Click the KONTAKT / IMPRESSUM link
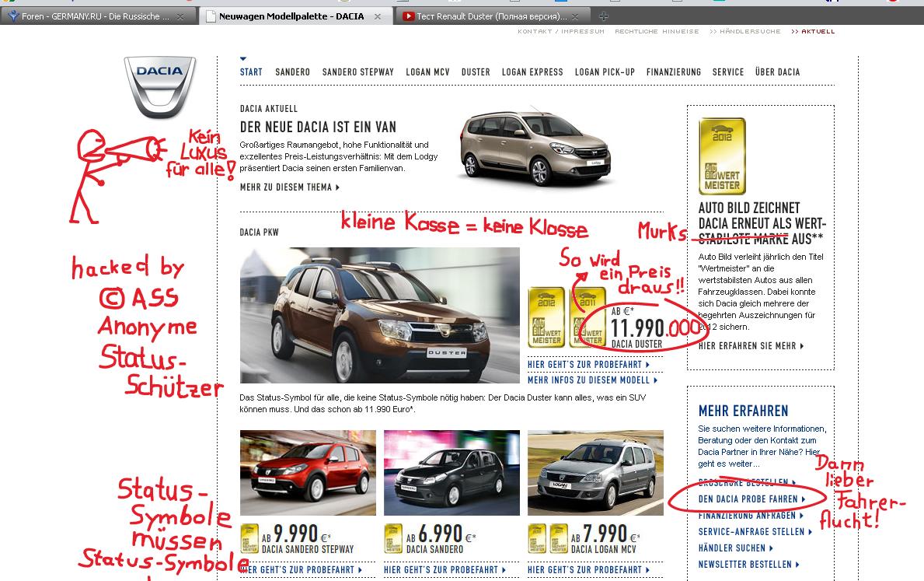This screenshot has height=581, width=924. click(x=561, y=31)
